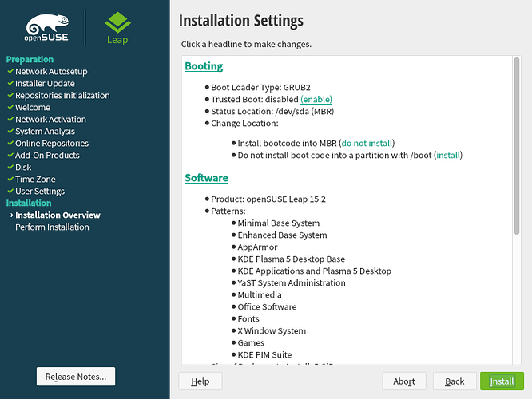Click the Installation Overview arrow icon
The height and width of the screenshot is (399, 532).
point(10,215)
